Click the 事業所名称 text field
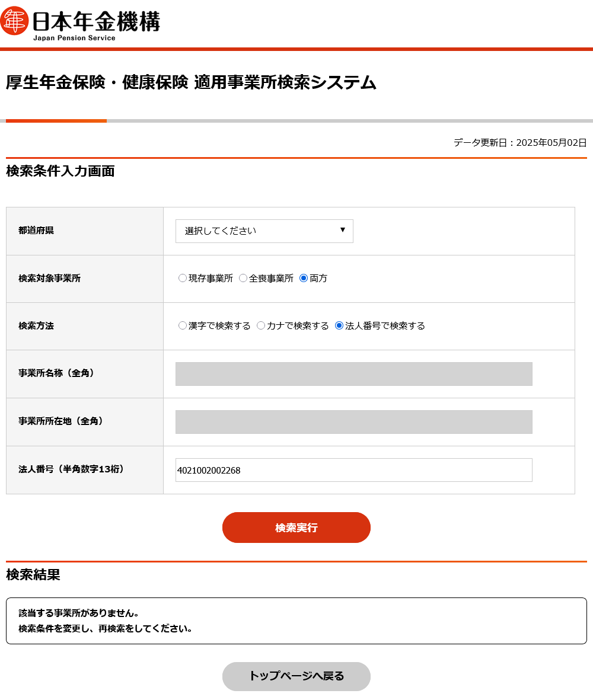Image resolution: width=593 pixels, height=700 pixels. 353,374
